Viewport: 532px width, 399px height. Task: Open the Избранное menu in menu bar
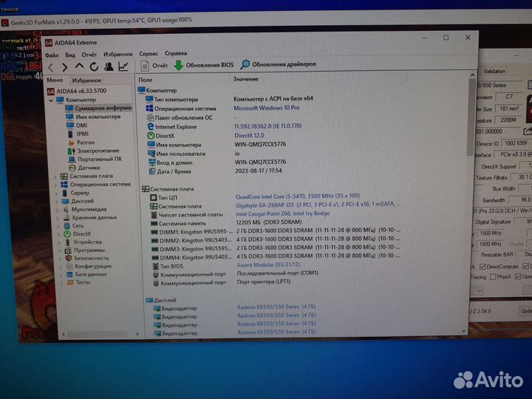(118, 54)
